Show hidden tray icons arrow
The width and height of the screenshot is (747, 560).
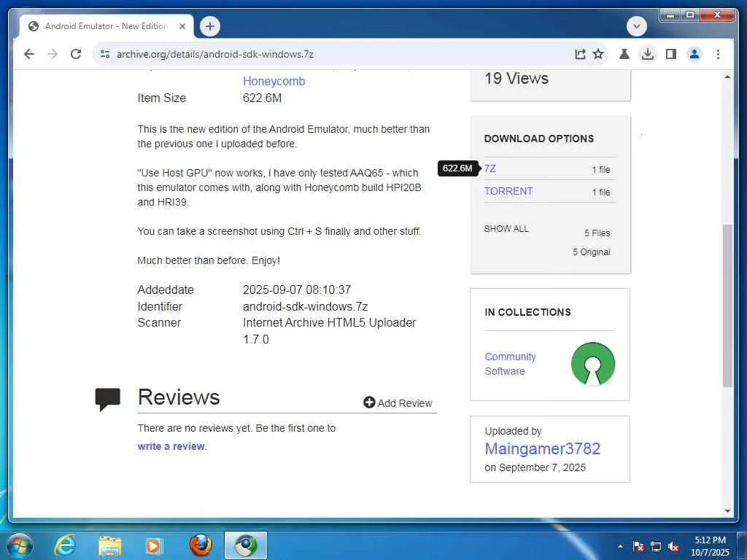tap(620, 546)
